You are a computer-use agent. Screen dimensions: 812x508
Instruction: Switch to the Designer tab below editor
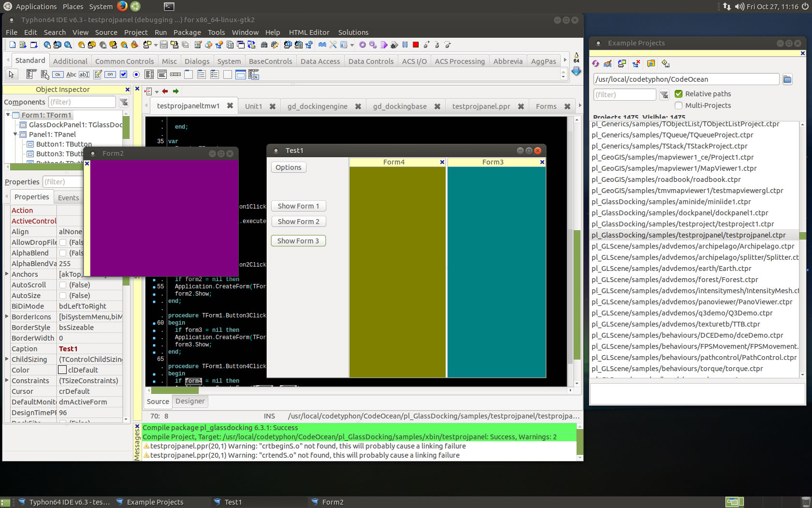click(x=190, y=401)
